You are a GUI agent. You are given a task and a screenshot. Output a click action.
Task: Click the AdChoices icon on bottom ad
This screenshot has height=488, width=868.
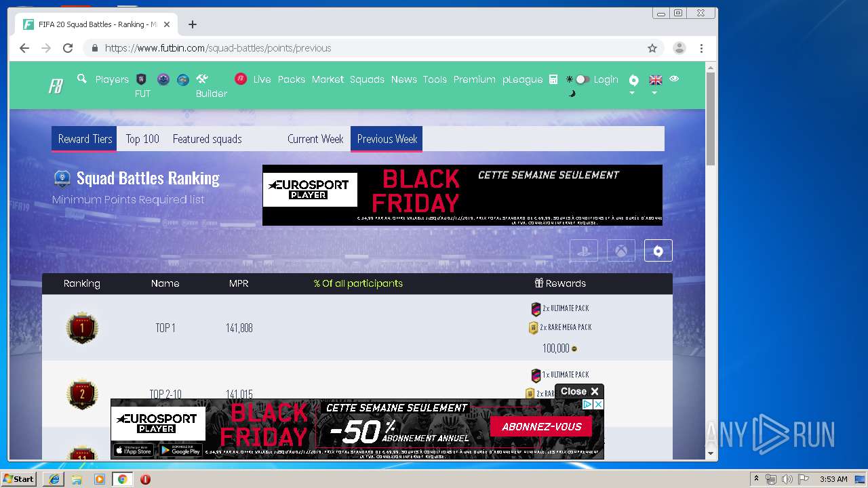(x=587, y=405)
